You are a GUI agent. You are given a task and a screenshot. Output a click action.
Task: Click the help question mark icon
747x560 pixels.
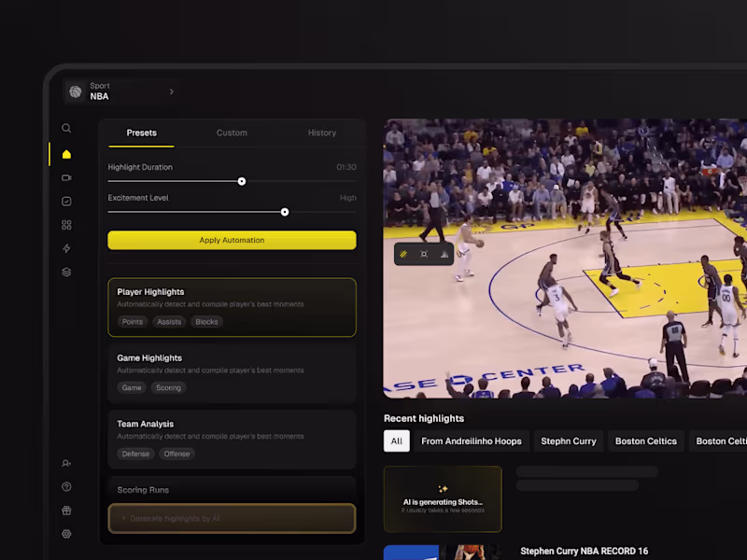65,486
